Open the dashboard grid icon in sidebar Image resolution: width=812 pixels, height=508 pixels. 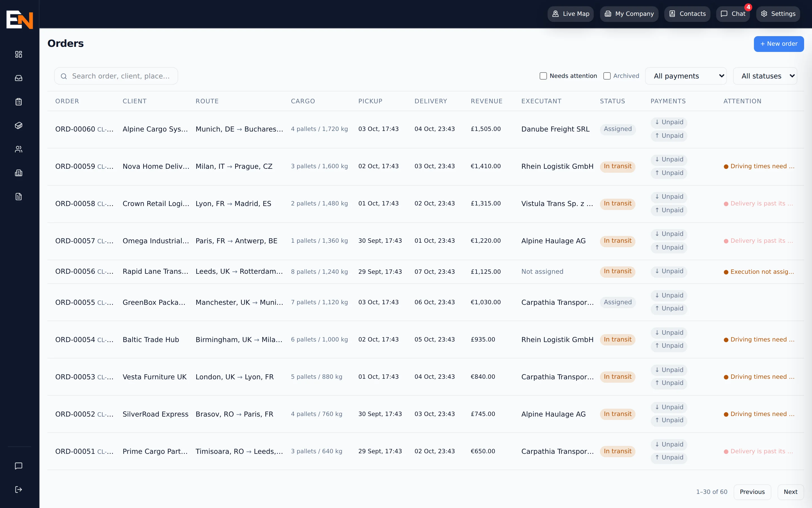click(19, 54)
